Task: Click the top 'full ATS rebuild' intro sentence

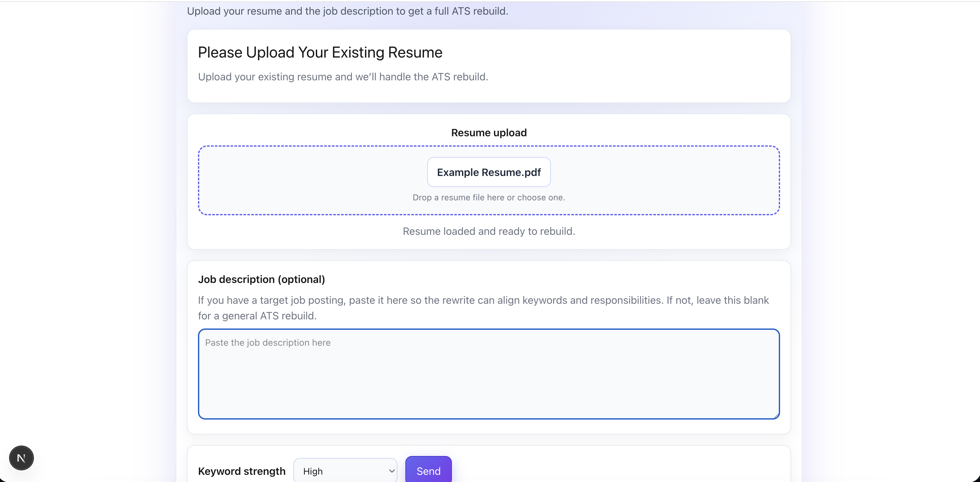Action: [x=347, y=11]
